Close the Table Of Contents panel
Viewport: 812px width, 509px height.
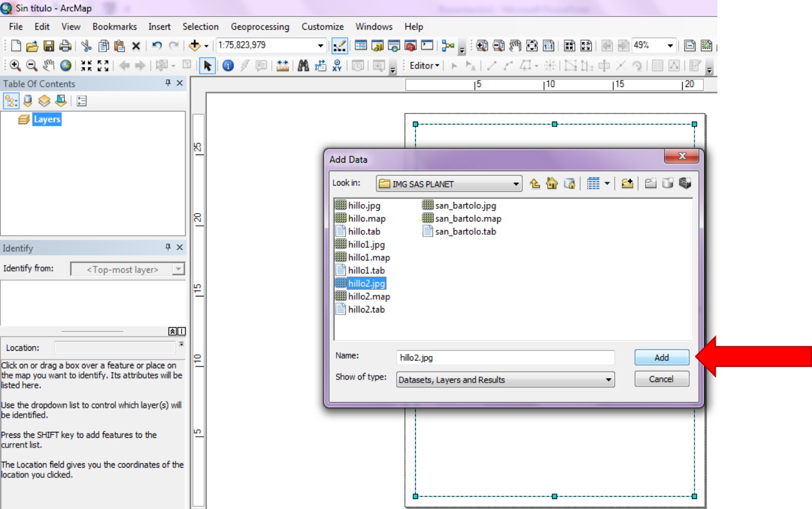[x=180, y=83]
